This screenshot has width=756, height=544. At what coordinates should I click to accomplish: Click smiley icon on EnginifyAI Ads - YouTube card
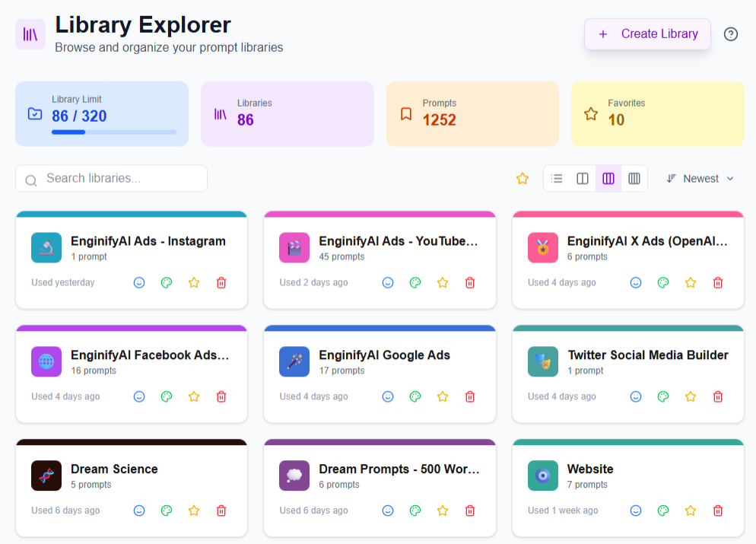coord(388,282)
